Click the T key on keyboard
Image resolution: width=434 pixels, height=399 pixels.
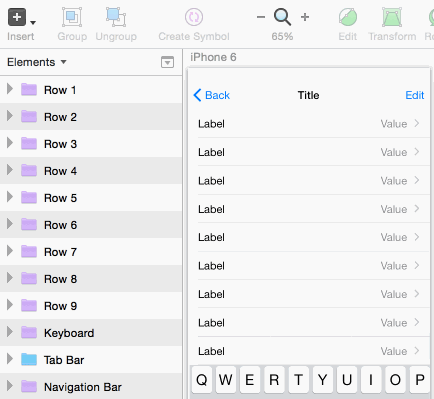[x=298, y=380]
